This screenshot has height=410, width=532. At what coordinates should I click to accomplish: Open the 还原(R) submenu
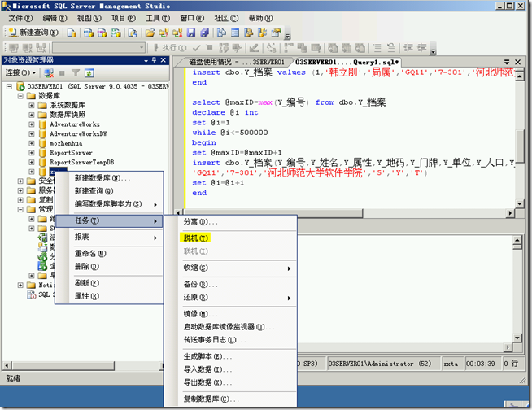tap(237, 297)
